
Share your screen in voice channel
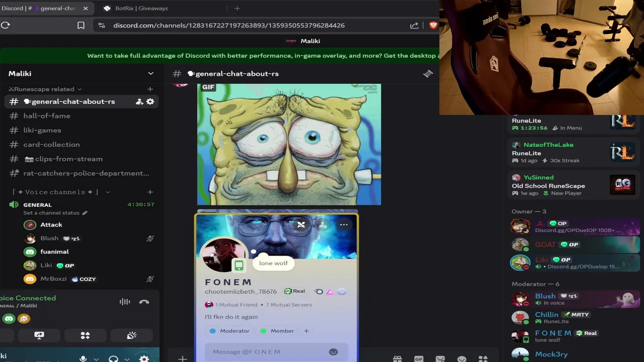click(x=39, y=336)
